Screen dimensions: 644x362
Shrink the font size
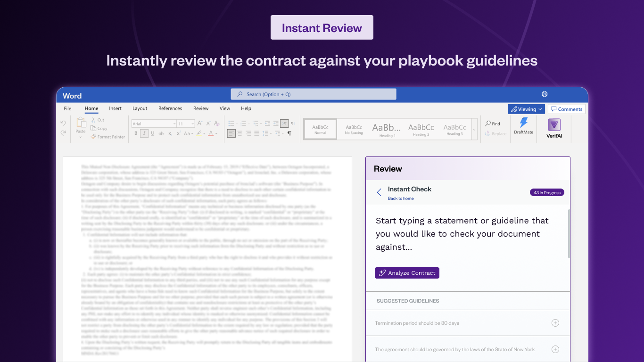coord(208,123)
